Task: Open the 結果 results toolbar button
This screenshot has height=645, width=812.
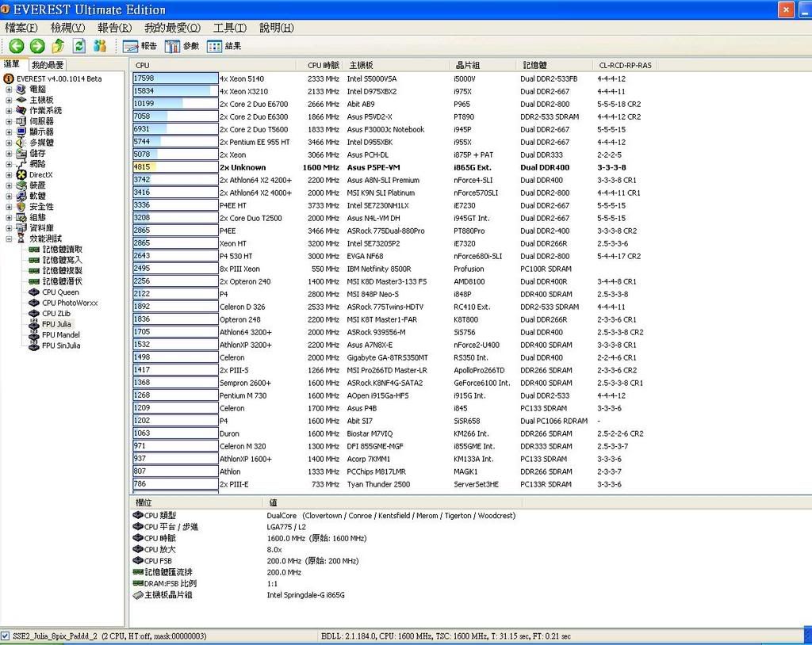Action: (x=224, y=46)
